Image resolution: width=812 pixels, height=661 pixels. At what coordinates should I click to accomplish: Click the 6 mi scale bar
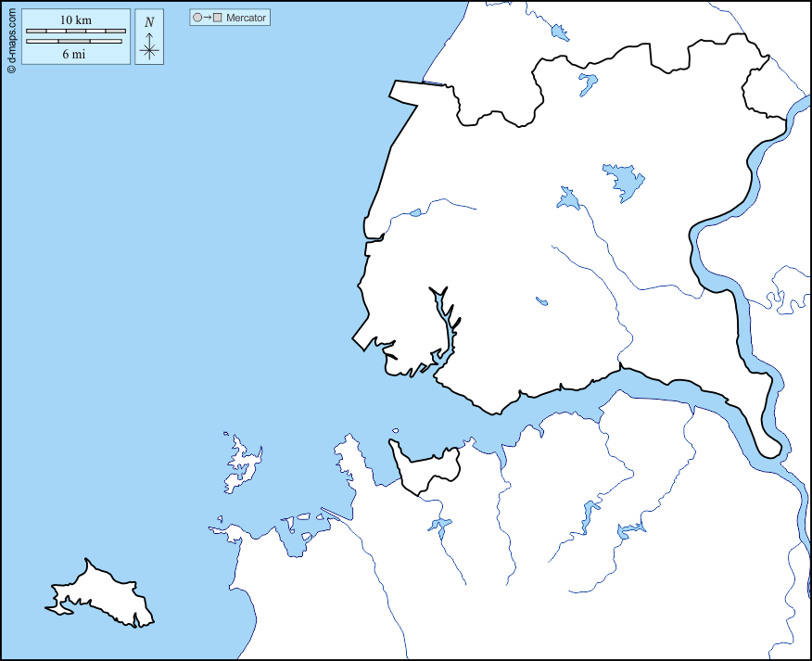[73, 41]
